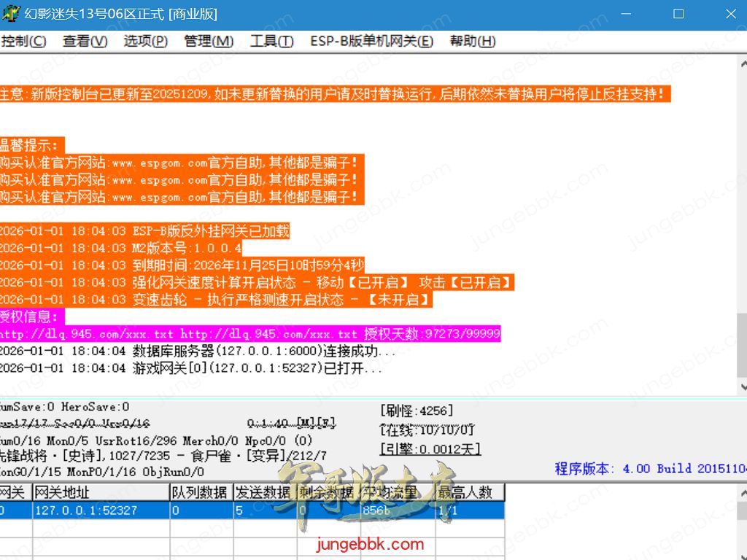Open the ESP-B版单机网关(E) menu

click(371, 42)
